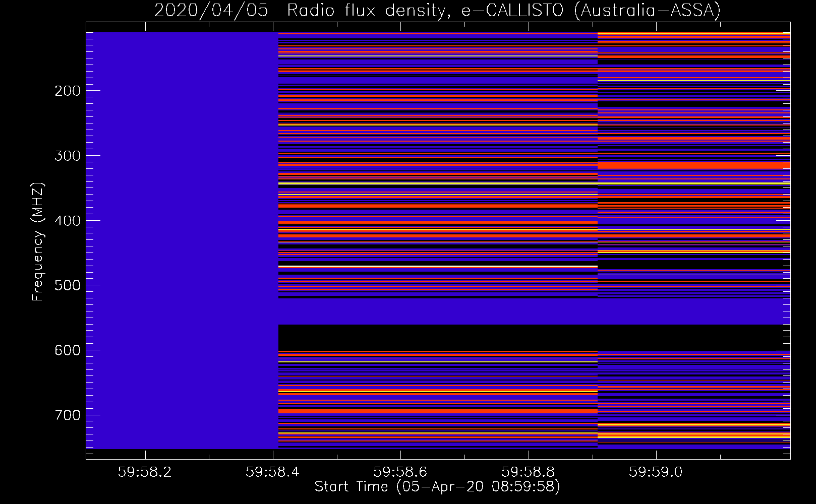The width and height of the screenshot is (816, 504).
Task: Click the 300 frequency tick label
Action: (68, 156)
